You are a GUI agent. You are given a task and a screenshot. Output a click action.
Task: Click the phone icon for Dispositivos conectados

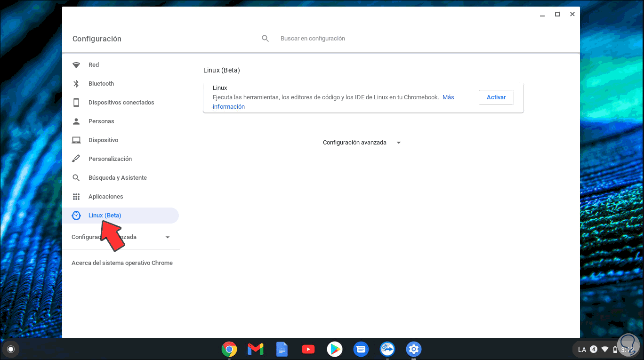click(76, 103)
